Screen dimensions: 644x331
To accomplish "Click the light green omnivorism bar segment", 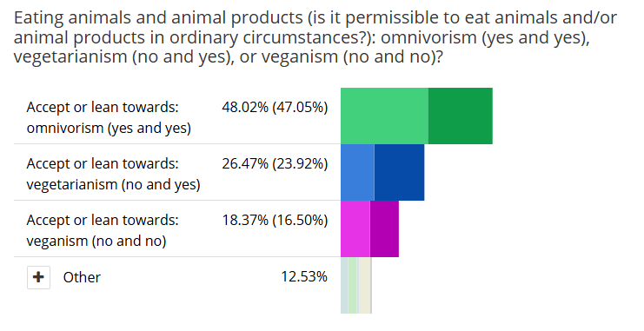I will (384, 116).
